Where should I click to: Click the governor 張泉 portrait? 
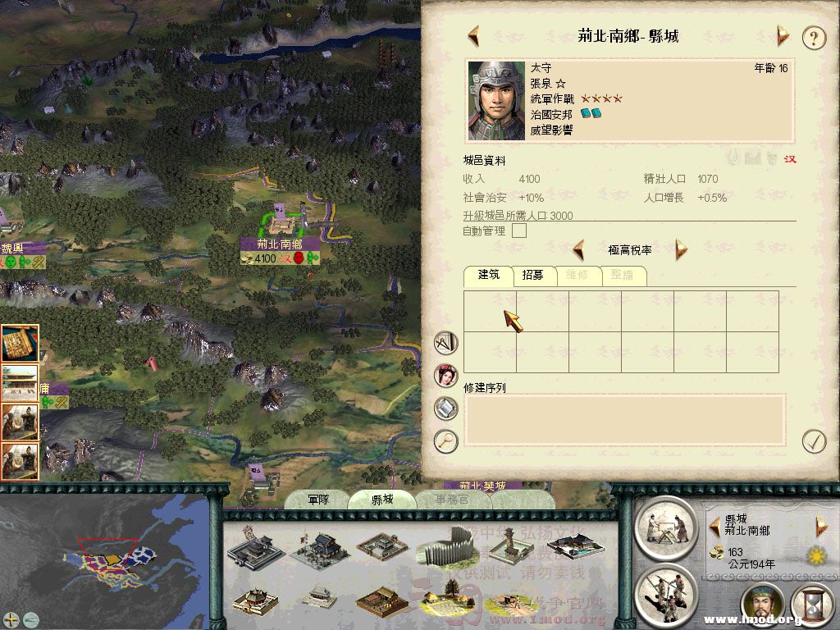click(496, 101)
